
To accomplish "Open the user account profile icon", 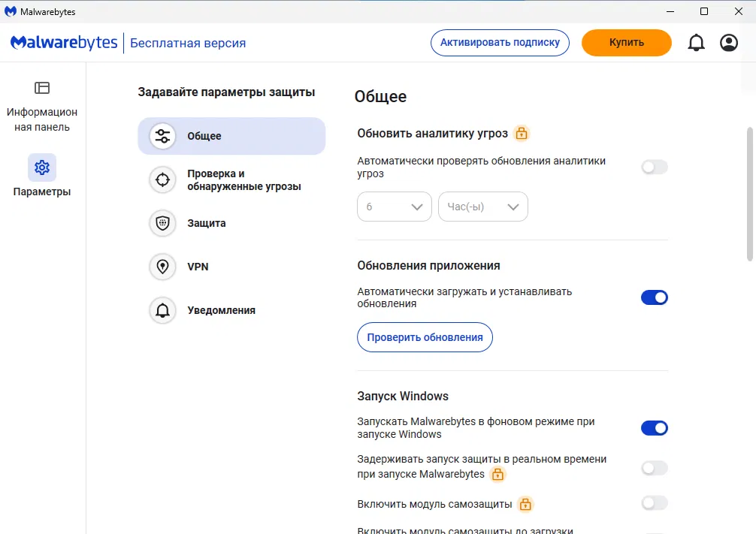I will [x=729, y=43].
